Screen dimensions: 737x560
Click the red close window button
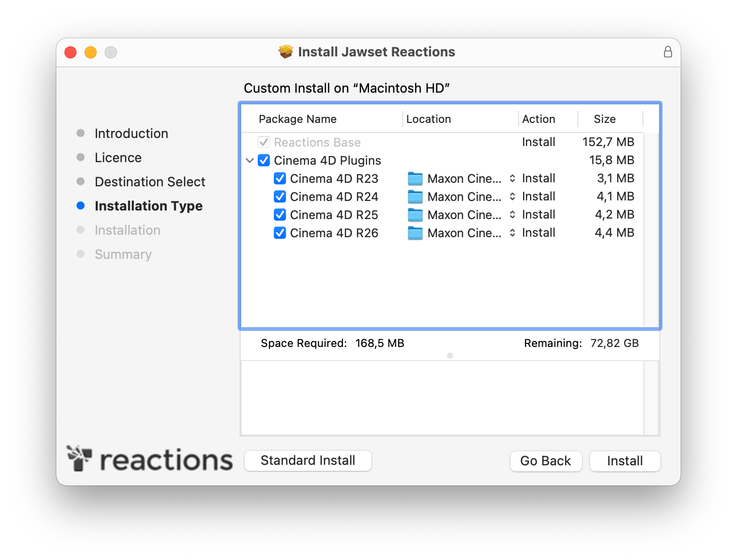pos(70,52)
